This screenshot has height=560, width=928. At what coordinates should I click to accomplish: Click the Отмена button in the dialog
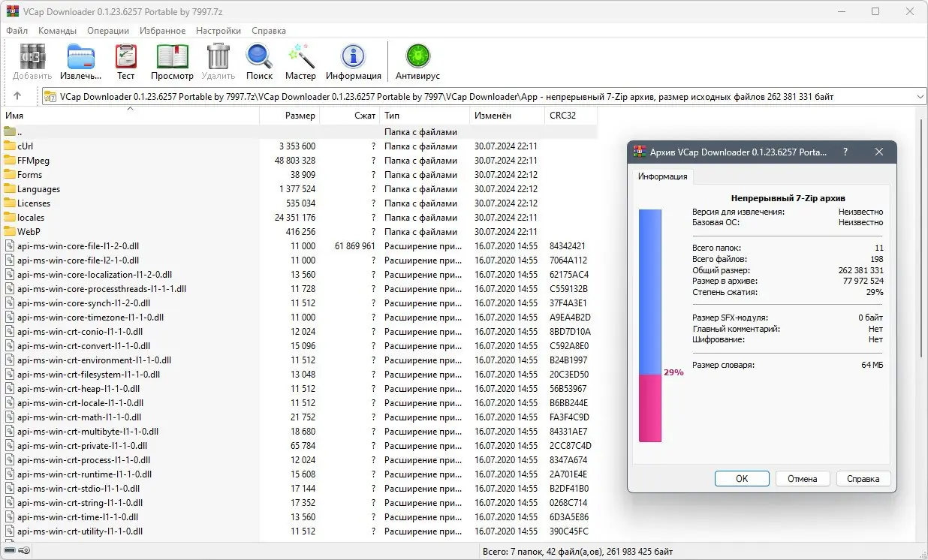[x=803, y=478]
